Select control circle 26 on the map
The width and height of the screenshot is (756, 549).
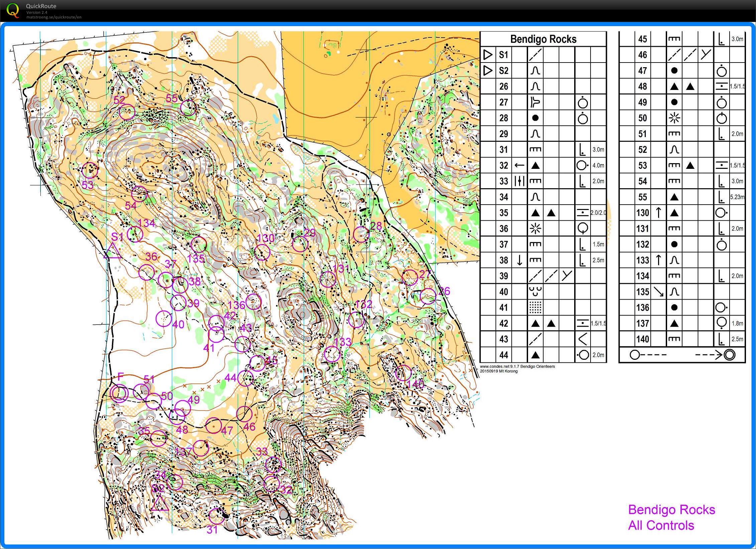pyautogui.click(x=428, y=296)
